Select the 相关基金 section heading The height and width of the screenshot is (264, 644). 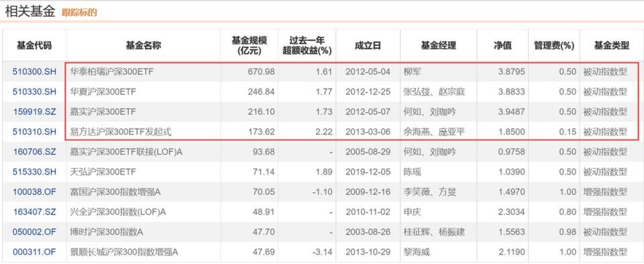point(30,11)
